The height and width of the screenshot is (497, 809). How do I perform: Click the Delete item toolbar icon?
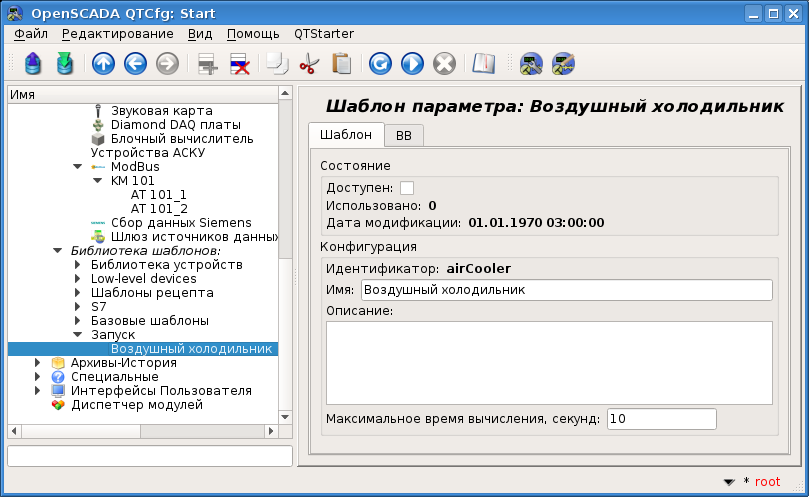click(x=239, y=64)
